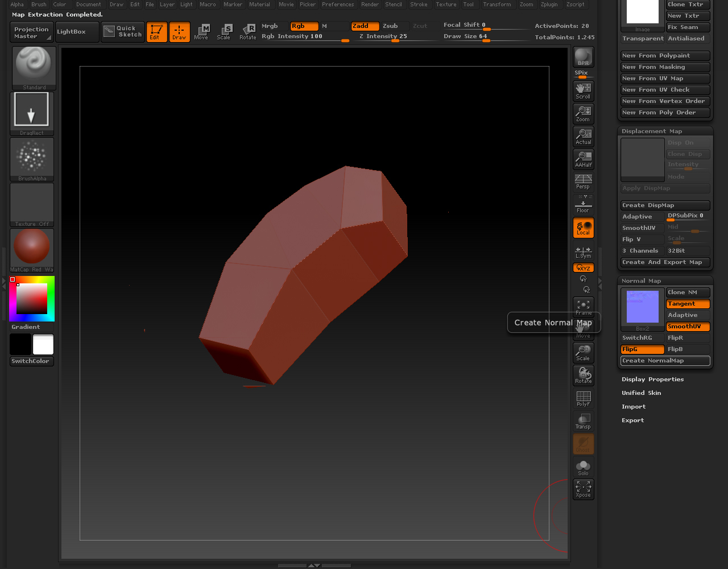Image resolution: width=728 pixels, height=569 pixels.
Task: Expand the Unified Skin section
Action: coord(641,393)
